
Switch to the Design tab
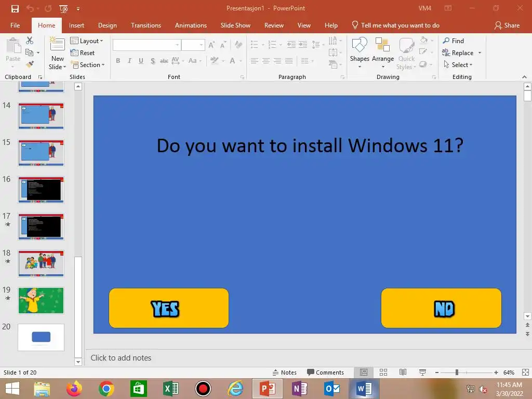pyautogui.click(x=107, y=25)
